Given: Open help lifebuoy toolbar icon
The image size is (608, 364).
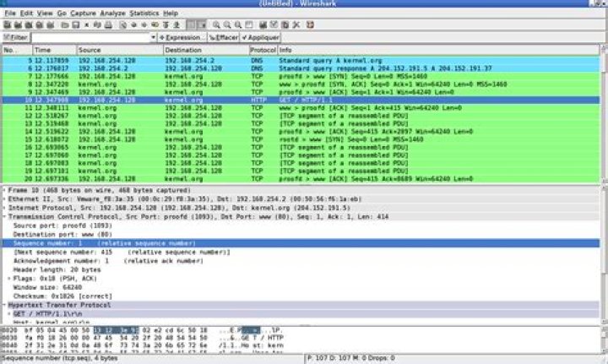Looking at the screenshot, I should [310, 24].
